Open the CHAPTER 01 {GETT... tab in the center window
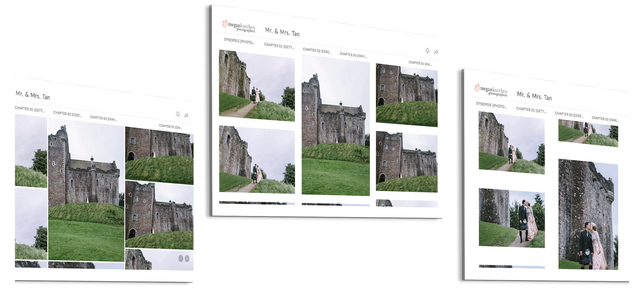Screen dimensions: 644x297 [x=279, y=46]
